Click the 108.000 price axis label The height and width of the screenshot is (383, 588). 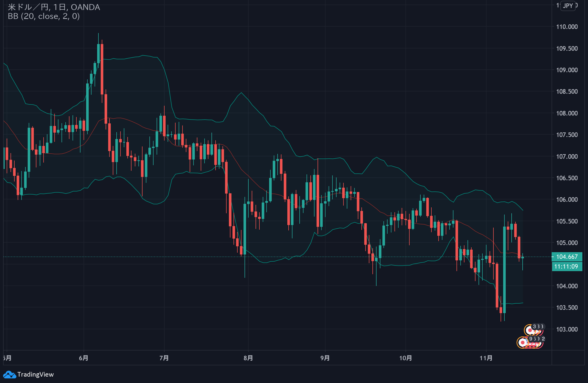[567, 113]
